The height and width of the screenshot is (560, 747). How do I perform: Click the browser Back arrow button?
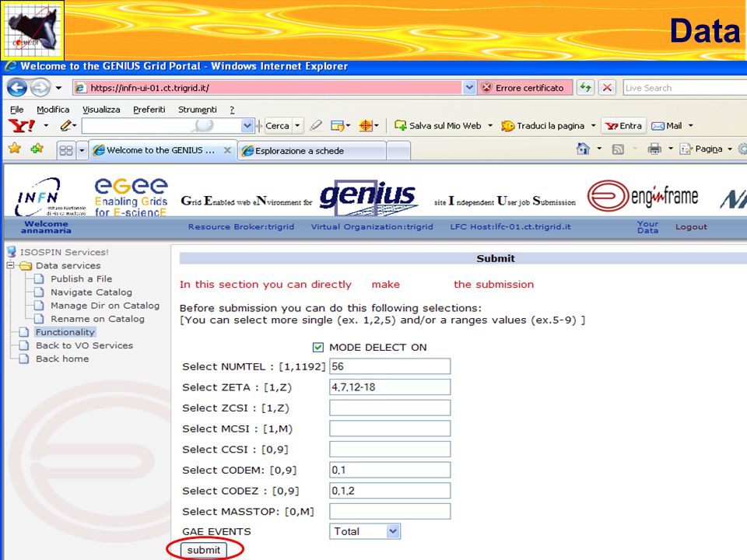coord(16,88)
